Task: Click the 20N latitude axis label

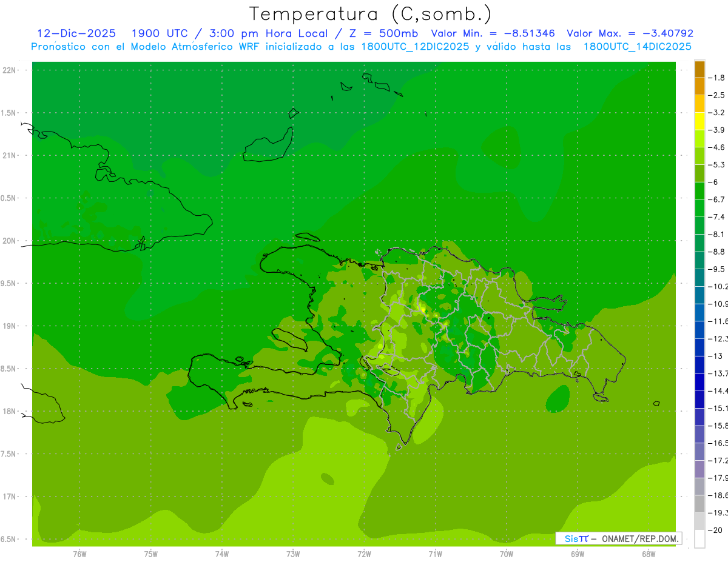Action: point(9,241)
